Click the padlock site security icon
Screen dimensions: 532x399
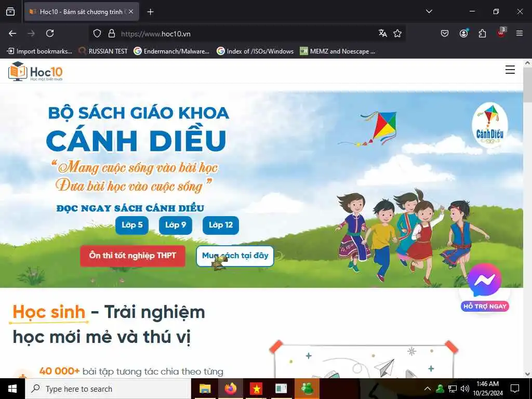tap(112, 33)
